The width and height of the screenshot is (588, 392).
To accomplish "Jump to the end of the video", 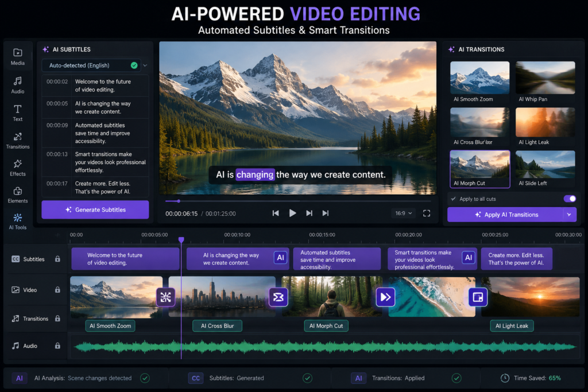I will (326, 214).
